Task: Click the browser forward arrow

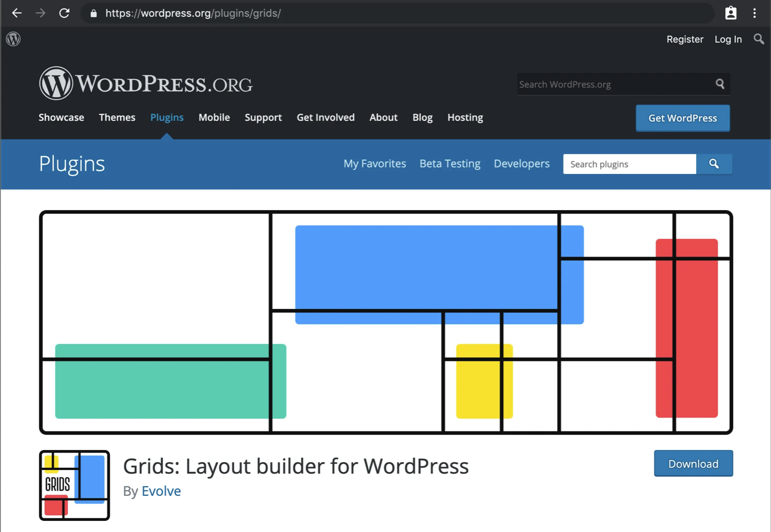Action: coord(40,13)
